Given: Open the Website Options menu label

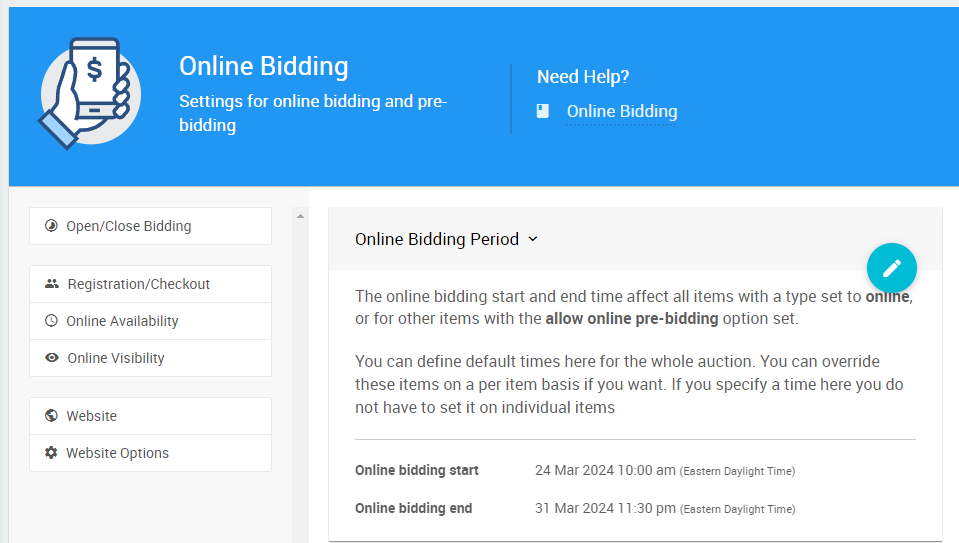Looking at the screenshot, I should click(117, 453).
